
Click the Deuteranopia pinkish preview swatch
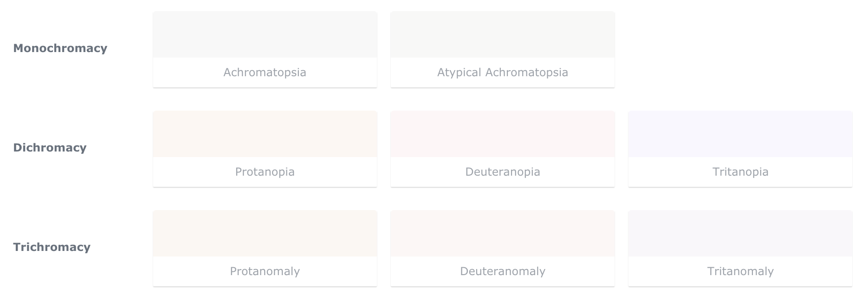[x=503, y=134]
